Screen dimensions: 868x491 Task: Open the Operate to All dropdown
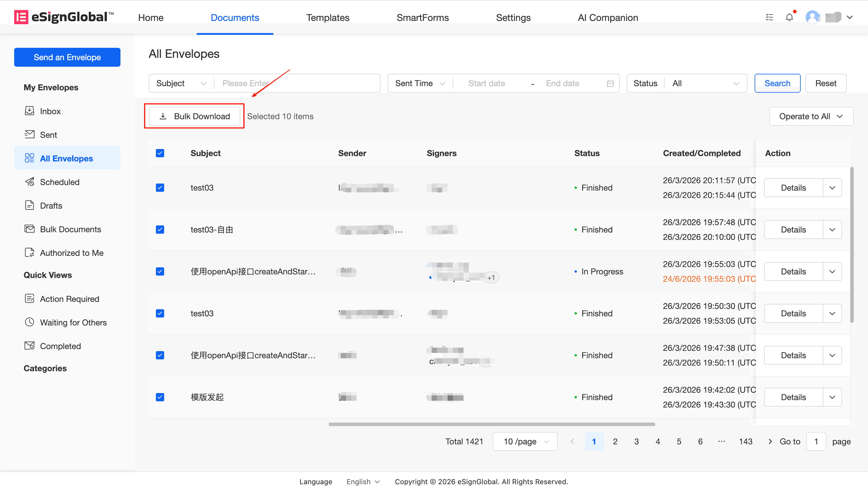pyautogui.click(x=811, y=116)
